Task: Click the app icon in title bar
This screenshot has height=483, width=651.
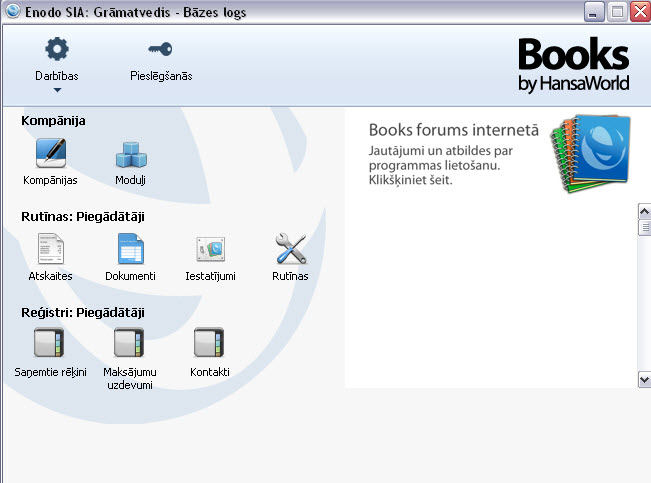Action: 13,11
